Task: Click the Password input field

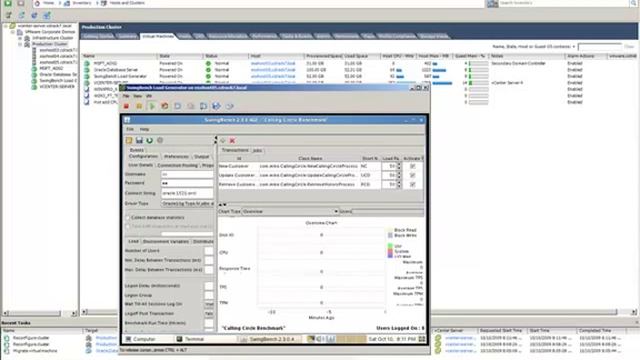Action: pyautogui.click(x=187, y=183)
